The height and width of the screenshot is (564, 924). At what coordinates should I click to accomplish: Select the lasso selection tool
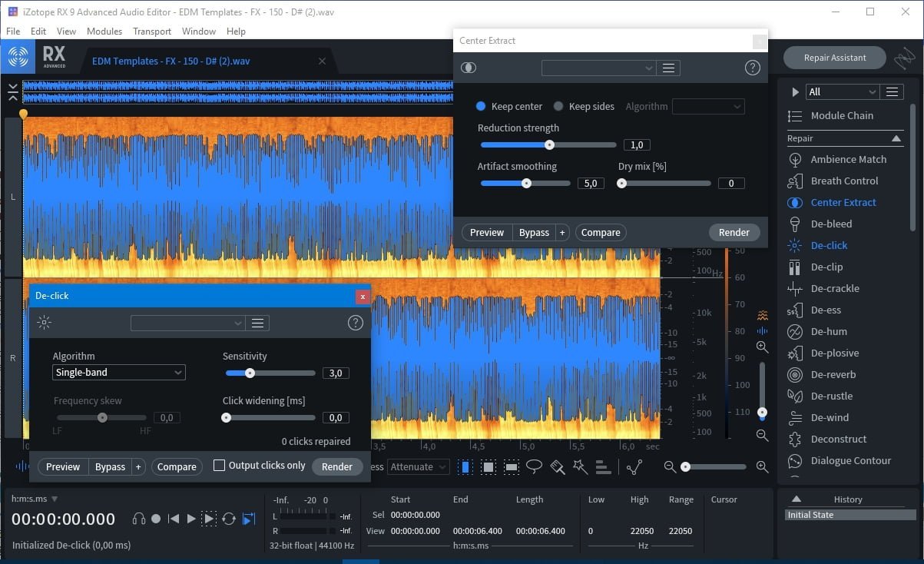coord(534,466)
